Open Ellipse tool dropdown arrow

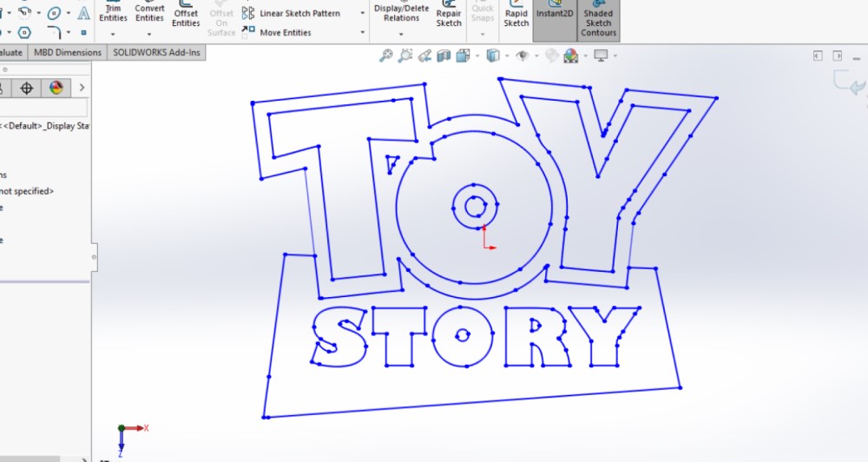click(x=69, y=13)
